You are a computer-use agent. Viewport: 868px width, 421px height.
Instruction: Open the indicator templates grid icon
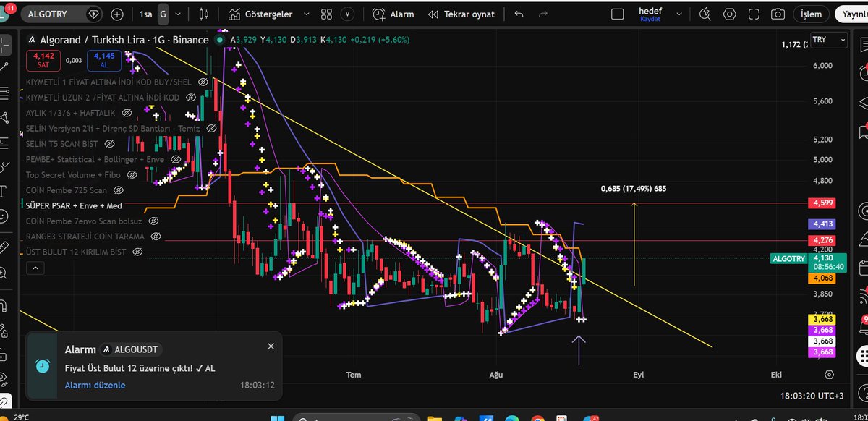pos(327,14)
